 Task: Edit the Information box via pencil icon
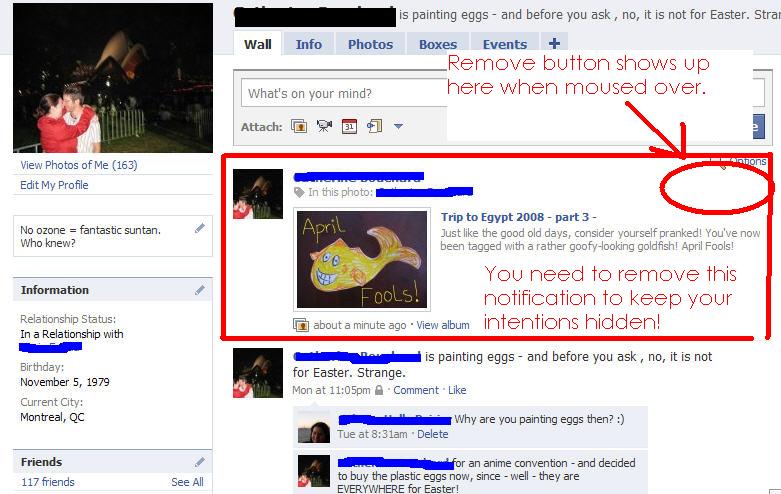200,290
